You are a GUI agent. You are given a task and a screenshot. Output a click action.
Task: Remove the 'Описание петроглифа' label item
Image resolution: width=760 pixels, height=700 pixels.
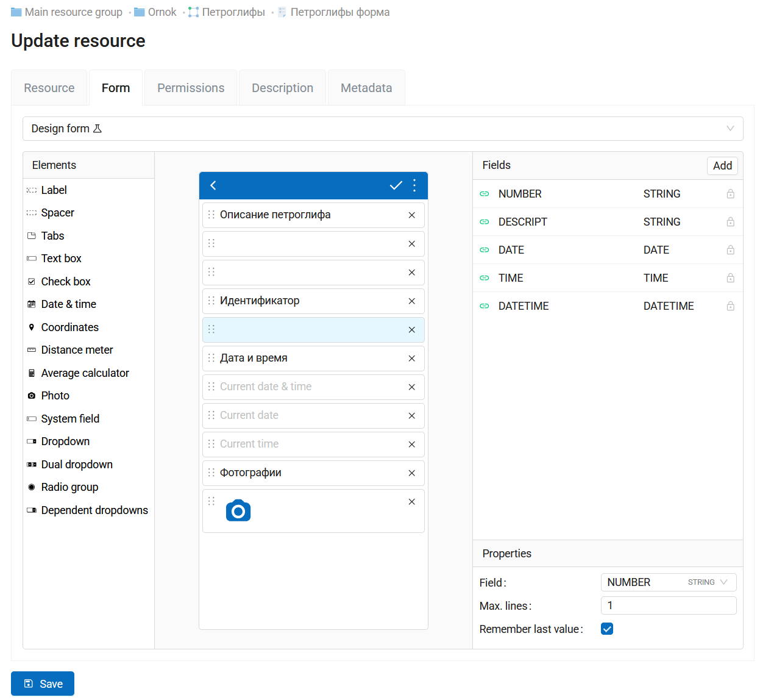(x=412, y=215)
